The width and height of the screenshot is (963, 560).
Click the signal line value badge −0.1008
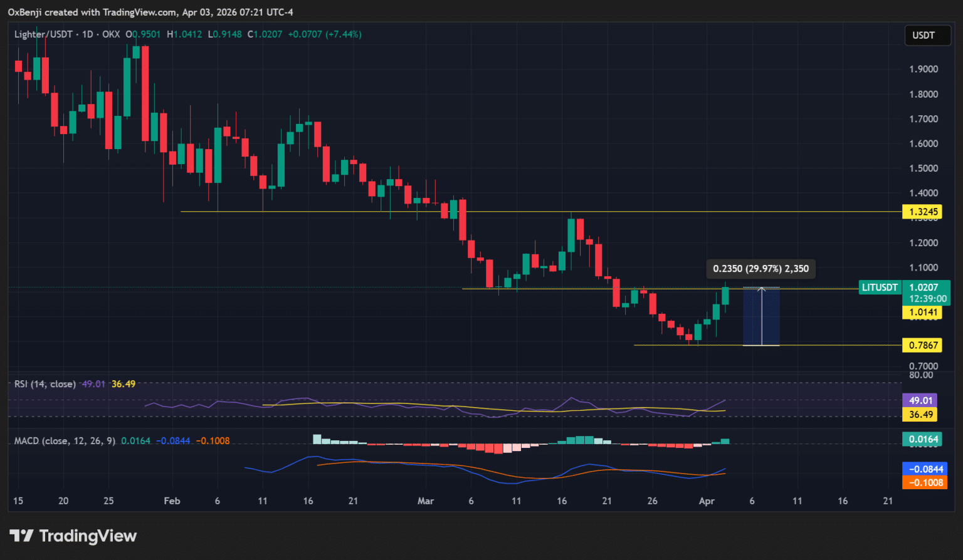pyautogui.click(x=924, y=482)
